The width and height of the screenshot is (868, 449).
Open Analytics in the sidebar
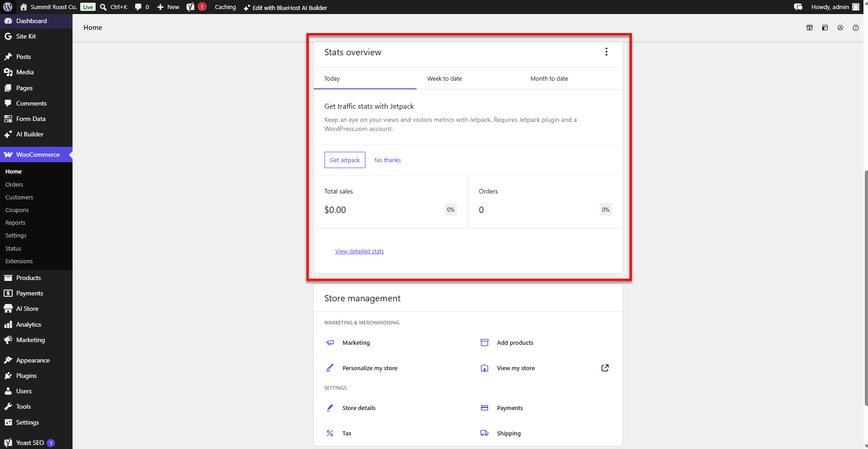pos(36,324)
